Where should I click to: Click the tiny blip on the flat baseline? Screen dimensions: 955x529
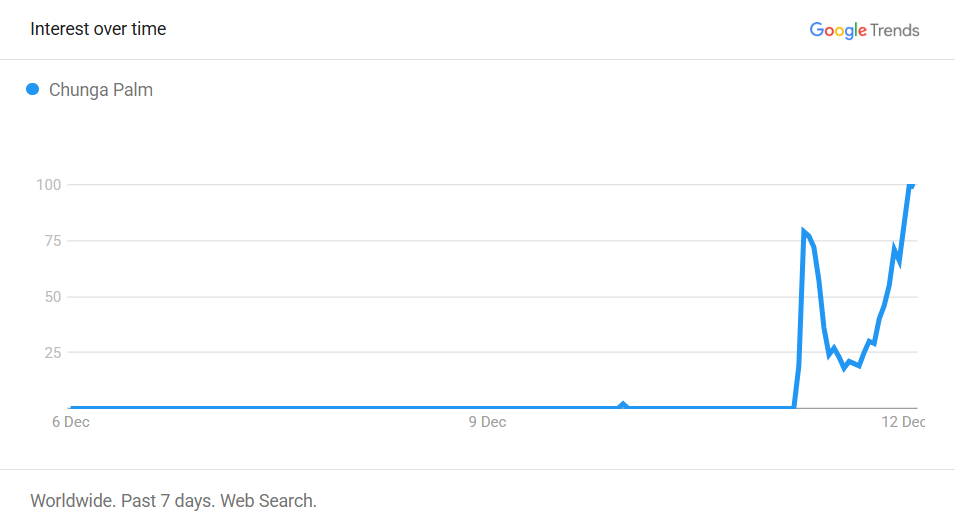(623, 404)
